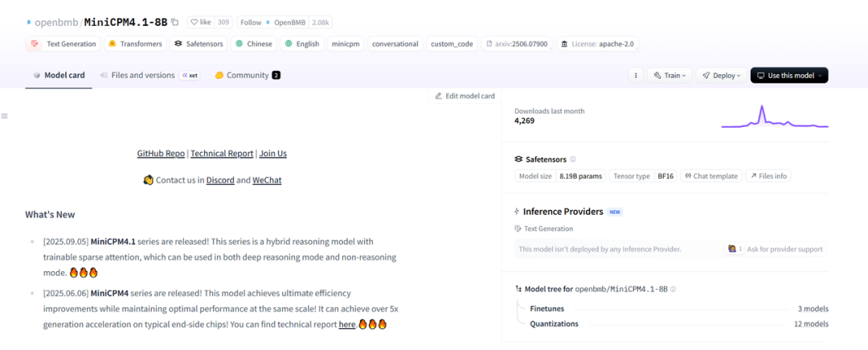Expand the Deploy dropdown
The height and width of the screenshot is (350, 868).
720,75
